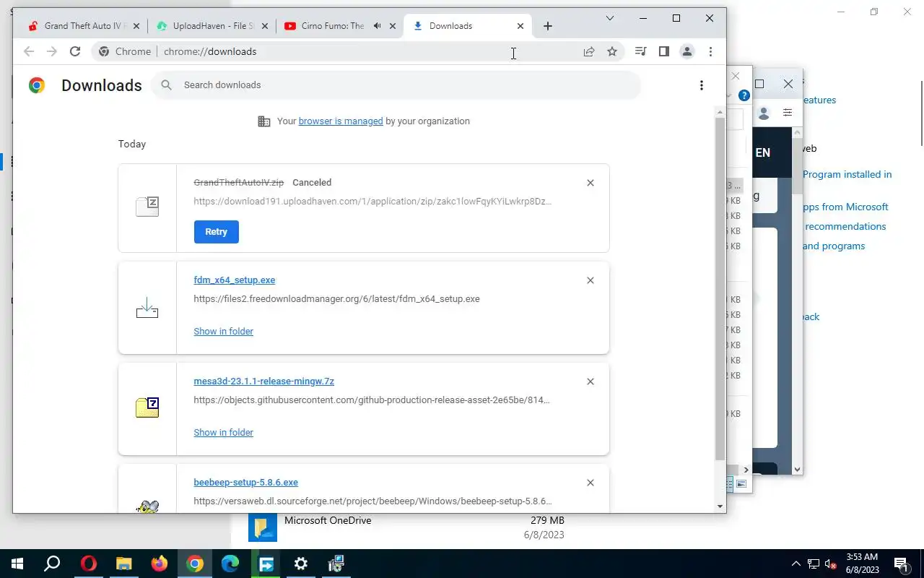The image size is (924, 578).
Task: Launch Microsoft Edge from the taskbar
Action: coord(230,564)
